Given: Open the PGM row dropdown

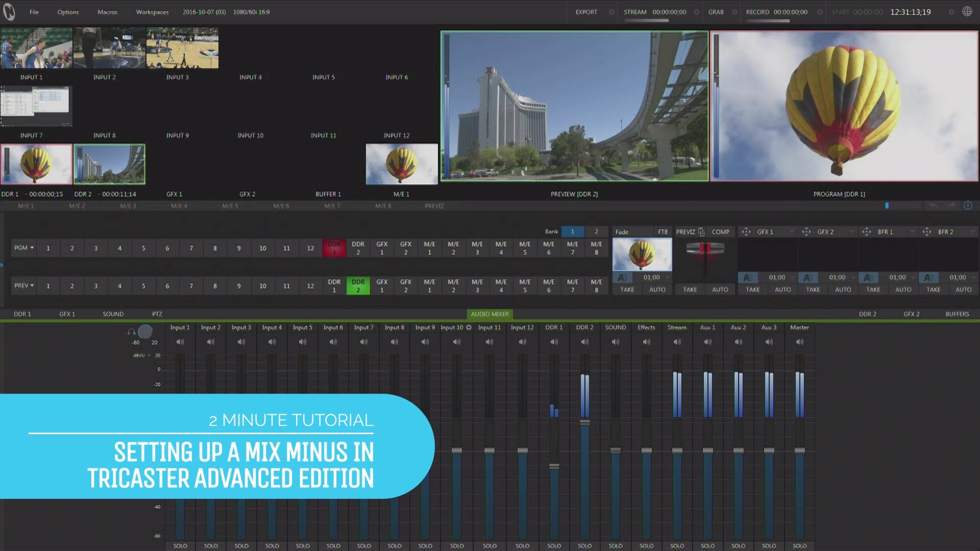Looking at the screenshot, I should tap(23, 248).
